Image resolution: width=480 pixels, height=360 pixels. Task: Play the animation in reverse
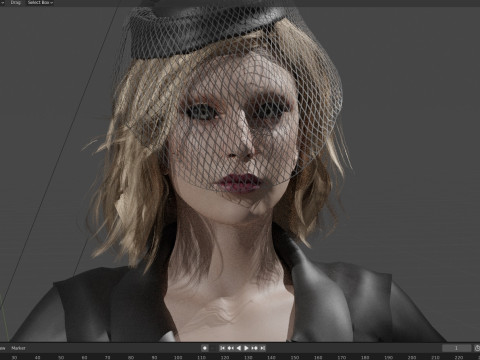pos(238,348)
